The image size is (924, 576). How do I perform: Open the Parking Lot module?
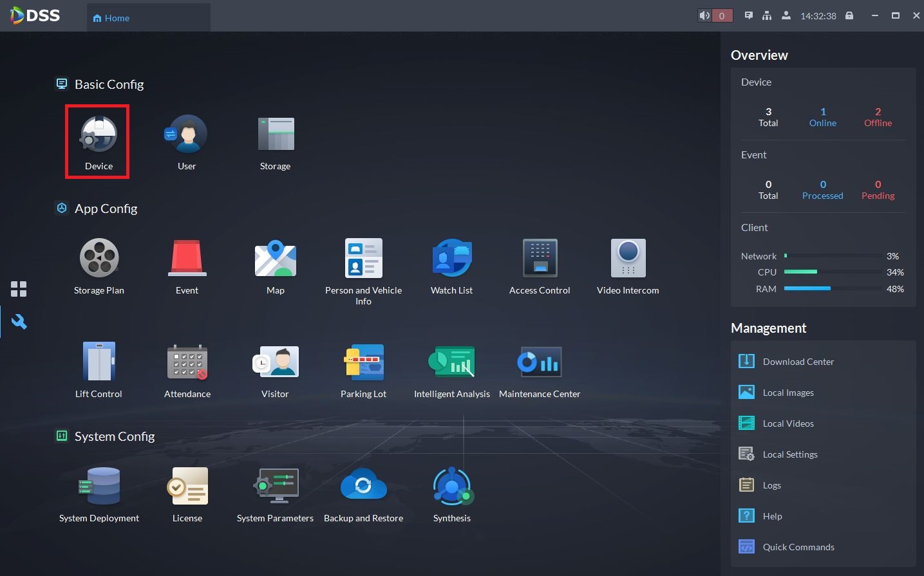[364, 370]
